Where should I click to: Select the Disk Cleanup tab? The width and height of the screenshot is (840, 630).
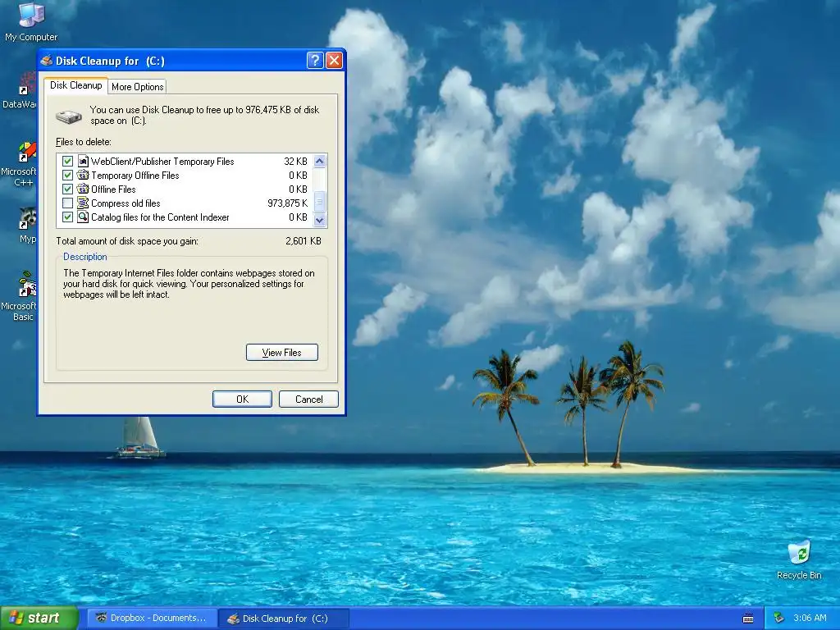coord(76,85)
